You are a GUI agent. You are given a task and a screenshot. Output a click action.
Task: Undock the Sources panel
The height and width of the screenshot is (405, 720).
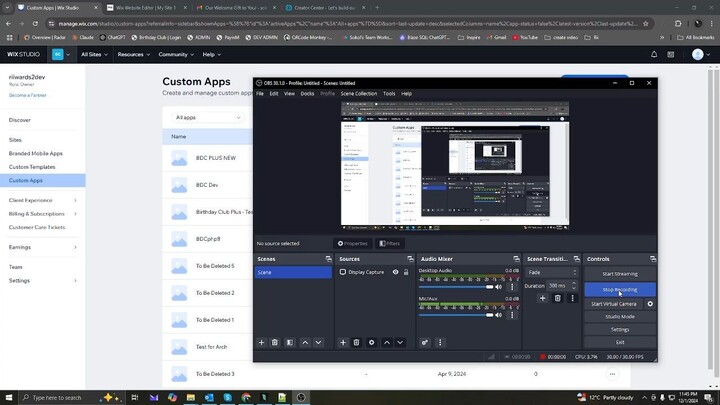tap(410, 259)
